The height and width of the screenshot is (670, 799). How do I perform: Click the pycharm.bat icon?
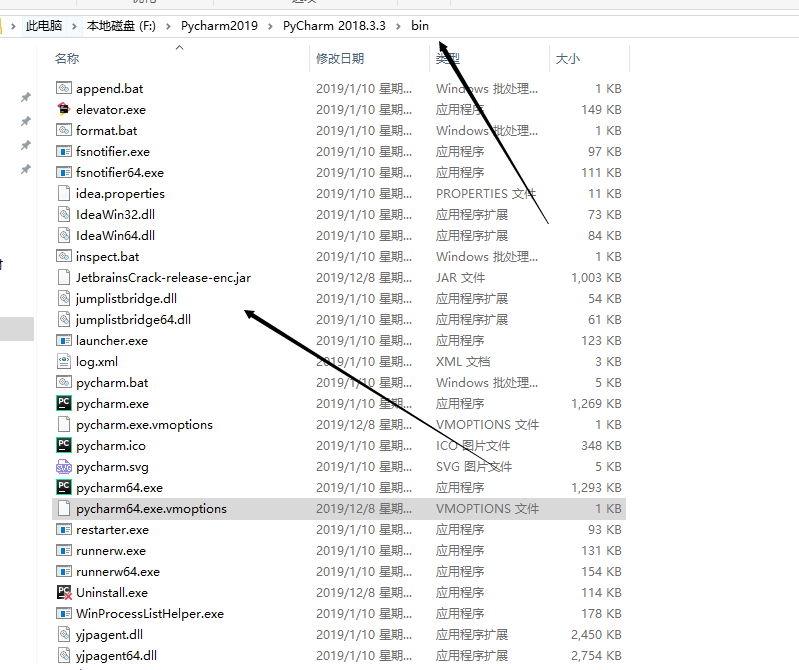coord(64,382)
